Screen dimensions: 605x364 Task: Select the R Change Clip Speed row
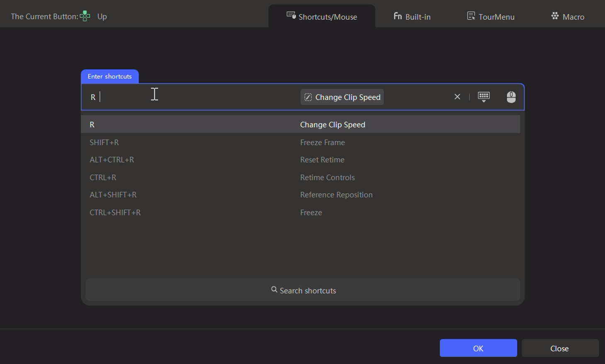(300, 125)
